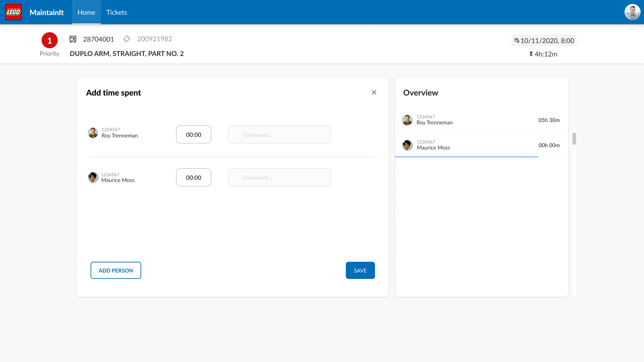Screen dimensions: 644x362
Task: Click the Add time spent heading
Action: (114, 93)
